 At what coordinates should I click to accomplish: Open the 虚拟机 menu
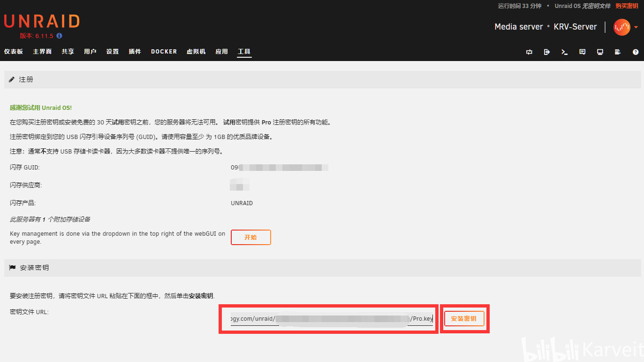[x=196, y=52]
